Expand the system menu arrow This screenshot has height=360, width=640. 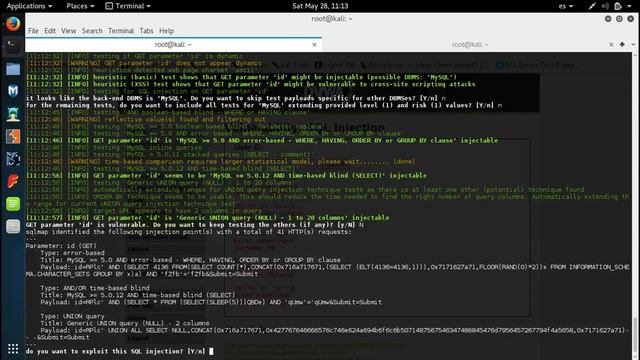pyautogui.click(x=629, y=6)
